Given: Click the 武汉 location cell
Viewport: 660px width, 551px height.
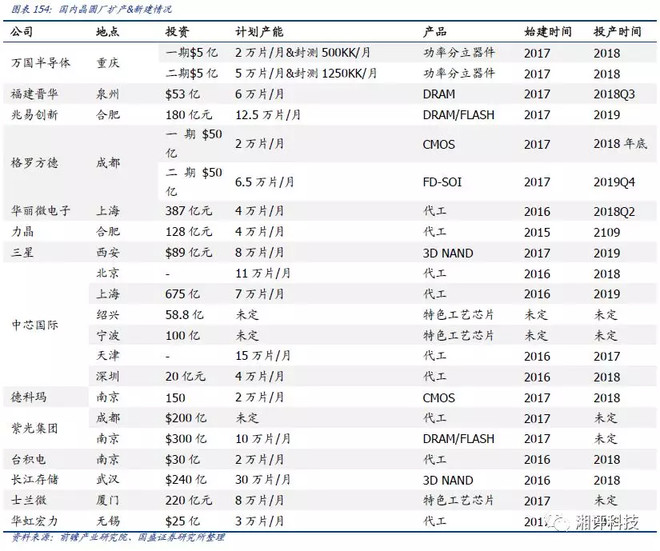Looking at the screenshot, I should (x=107, y=479).
